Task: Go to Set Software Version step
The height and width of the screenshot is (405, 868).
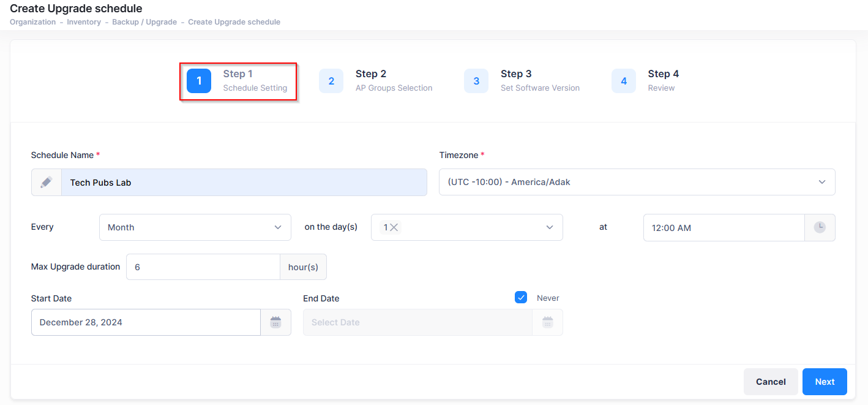Action: pos(539,81)
